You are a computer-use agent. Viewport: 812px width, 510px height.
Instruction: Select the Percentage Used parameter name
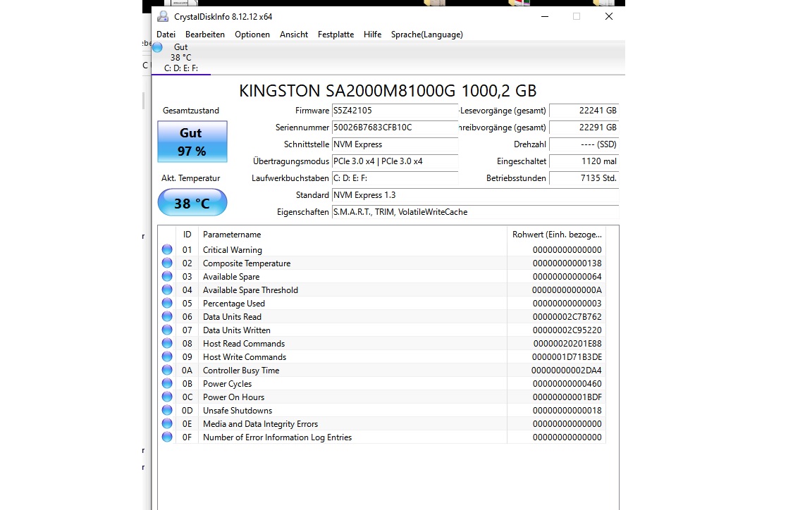pos(233,304)
